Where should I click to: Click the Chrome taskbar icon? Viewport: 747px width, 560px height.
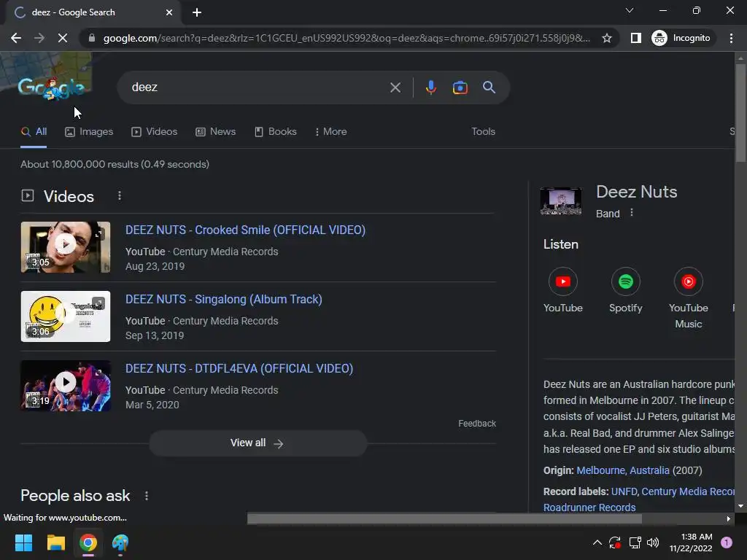(88, 542)
